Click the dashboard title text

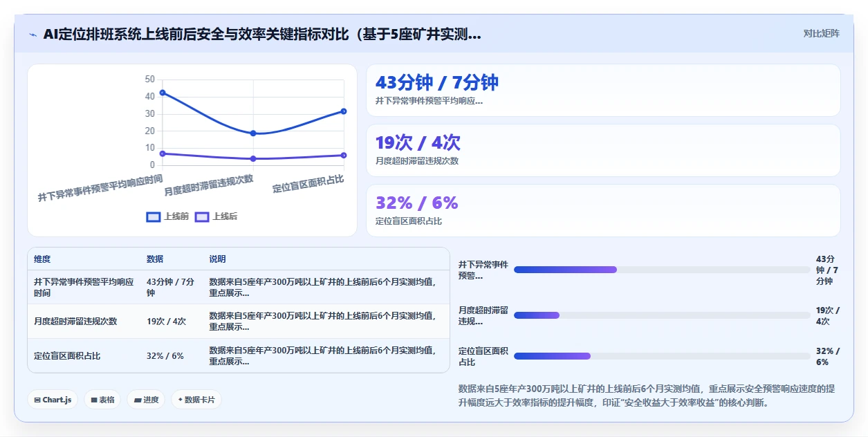click(x=262, y=35)
